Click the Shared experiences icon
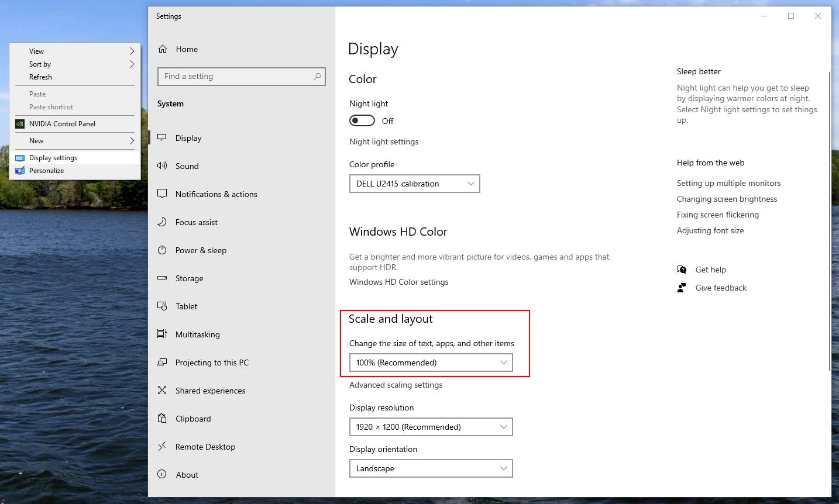The width and height of the screenshot is (839, 504). click(162, 390)
